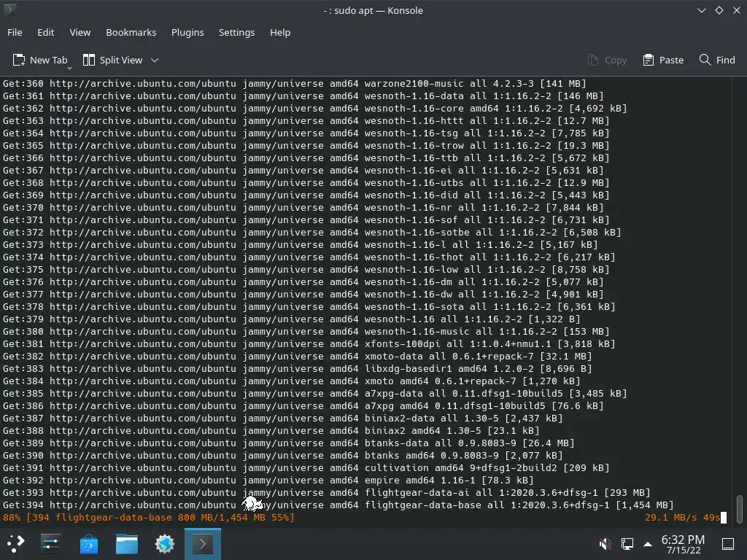Open the File menu
747x560 pixels.
click(x=15, y=32)
